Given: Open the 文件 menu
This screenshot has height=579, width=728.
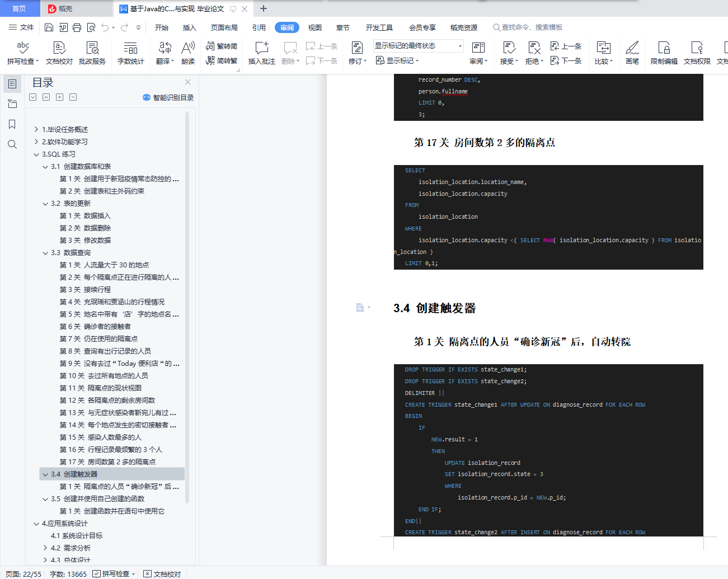Looking at the screenshot, I should [22, 27].
